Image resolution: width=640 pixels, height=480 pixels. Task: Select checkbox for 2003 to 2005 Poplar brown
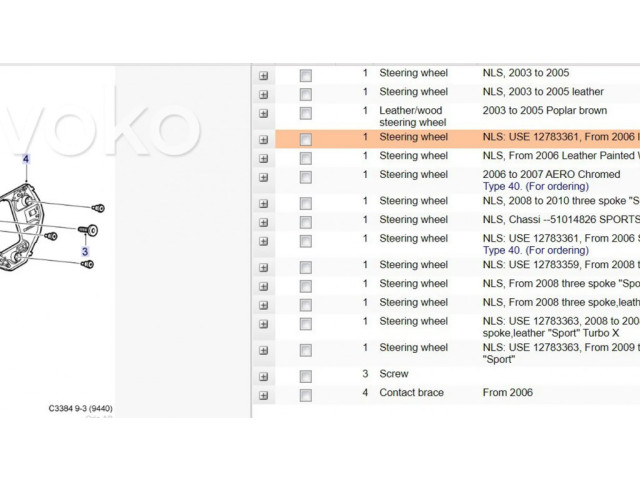[x=305, y=114]
